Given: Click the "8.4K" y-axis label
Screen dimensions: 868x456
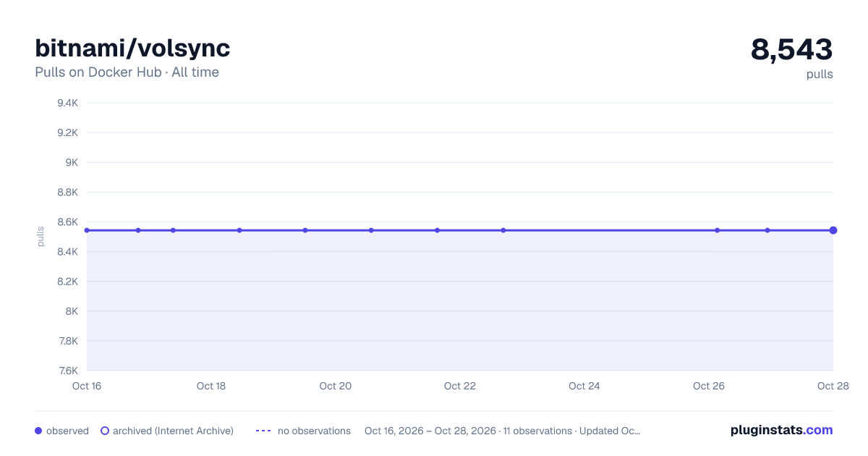Looking at the screenshot, I should 67,251.
